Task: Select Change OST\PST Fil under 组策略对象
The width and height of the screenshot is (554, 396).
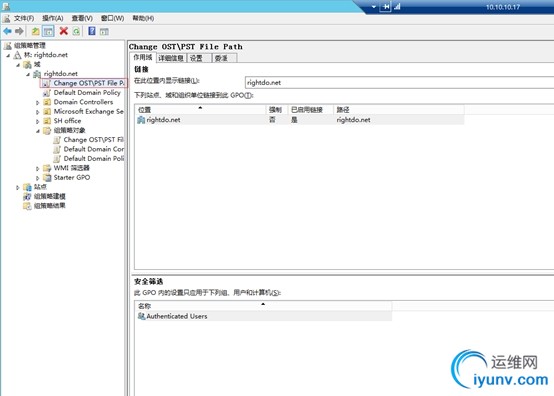Action: 94,140
